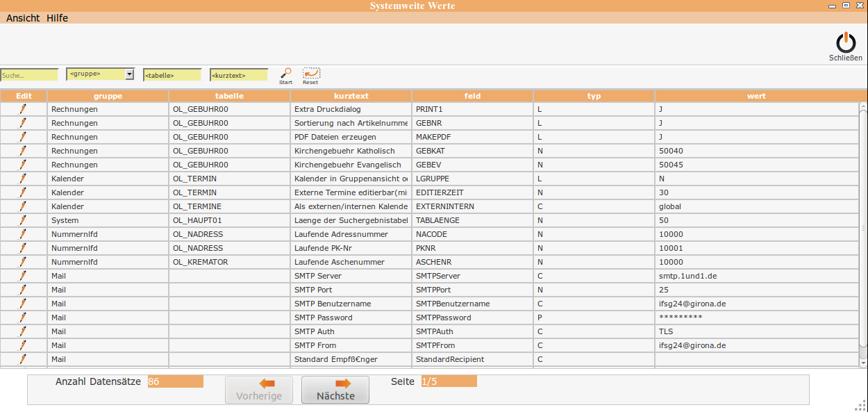Click pencil icon for Kirchengebuehr Katholisch row
Image resolution: width=868 pixels, height=412 pixels.
click(23, 151)
